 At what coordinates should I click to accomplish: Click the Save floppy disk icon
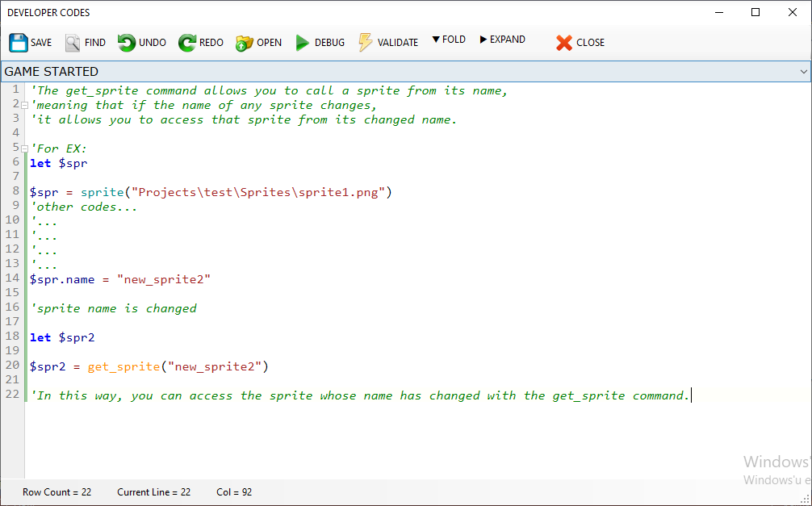click(19, 43)
